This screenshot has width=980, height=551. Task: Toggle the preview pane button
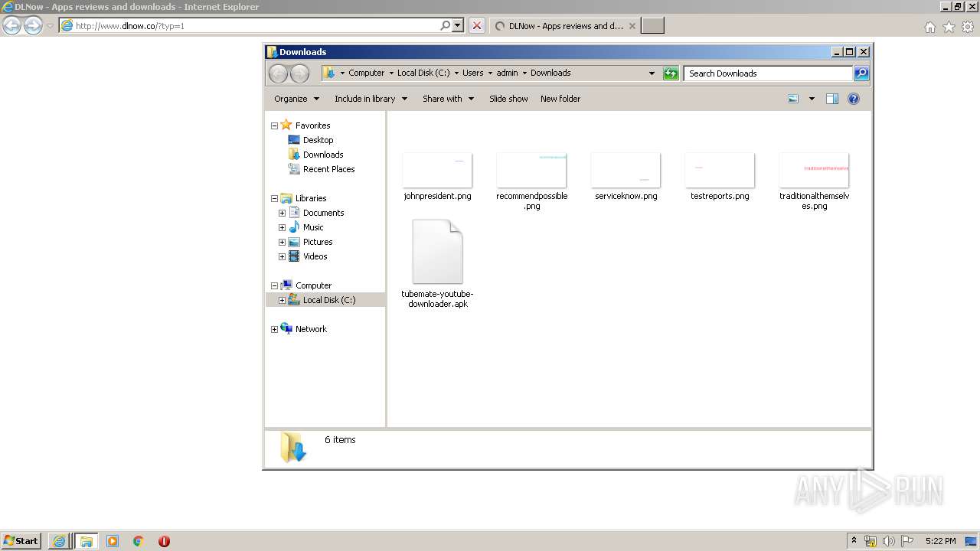coord(832,99)
